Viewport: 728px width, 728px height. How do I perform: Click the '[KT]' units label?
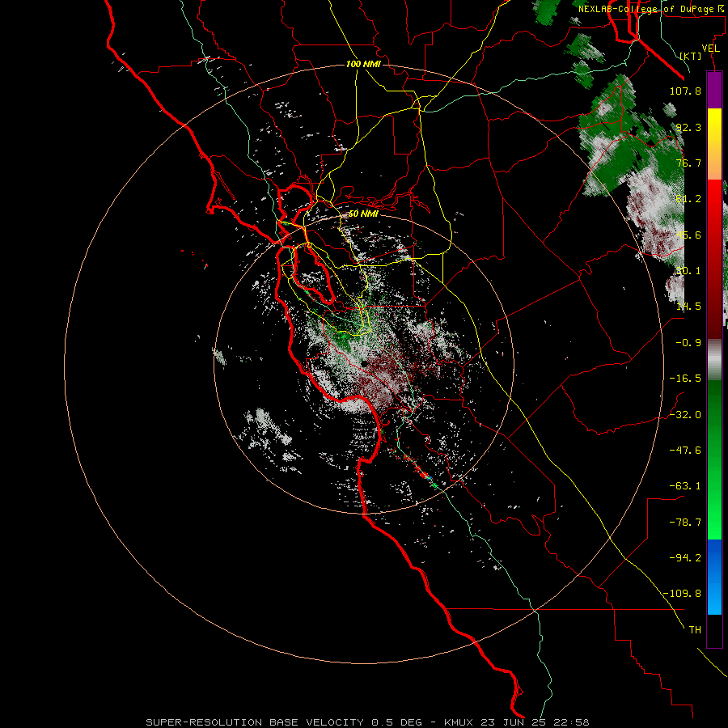[691, 56]
